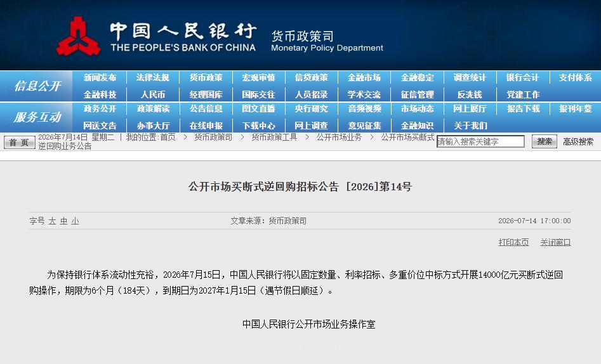This screenshot has width=601, height=364.
Task: Open the 高级搜索 advanced search link
Action: (578, 142)
